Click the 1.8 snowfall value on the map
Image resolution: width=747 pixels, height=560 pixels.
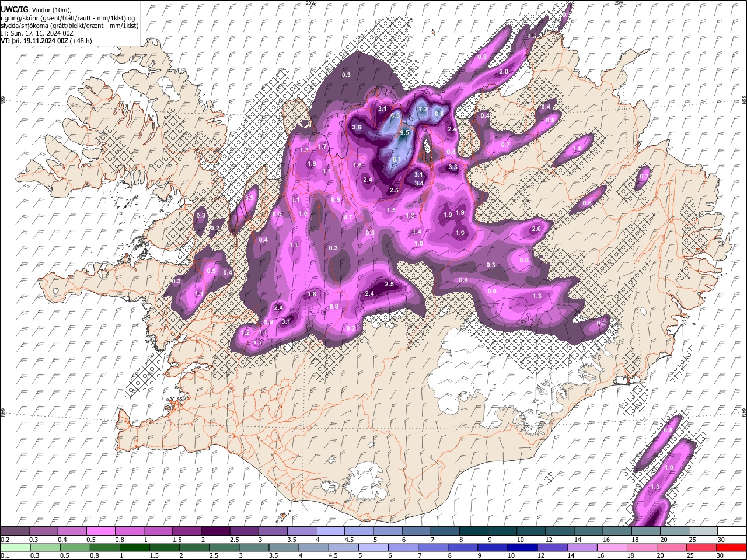312,294
